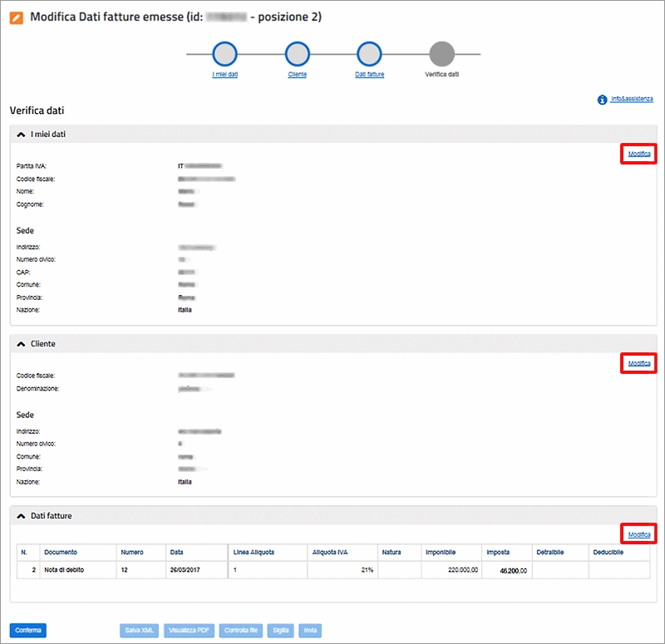Open the 'Cliente' step link

297,75
